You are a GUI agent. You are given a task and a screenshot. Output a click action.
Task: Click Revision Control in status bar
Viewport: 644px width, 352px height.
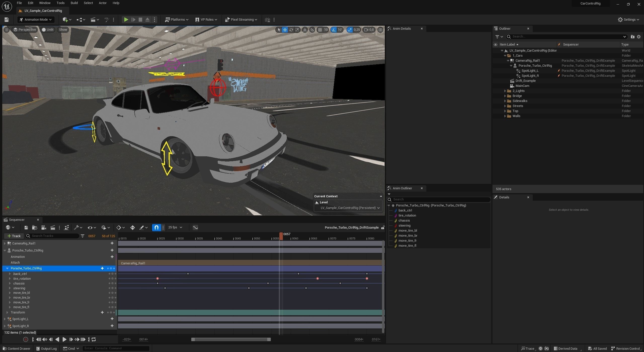[x=626, y=348]
